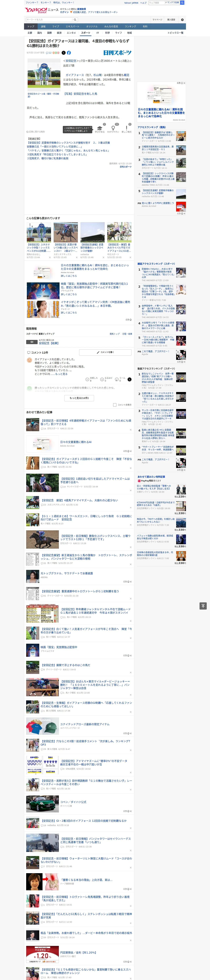
Task: Open the article comment count bubble (12)
Action: click(x=49, y=53)
